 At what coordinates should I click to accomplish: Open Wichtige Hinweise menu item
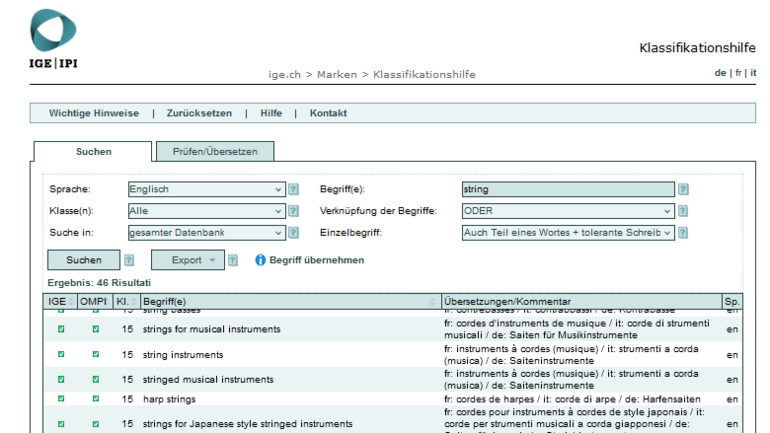pos(94,113)
